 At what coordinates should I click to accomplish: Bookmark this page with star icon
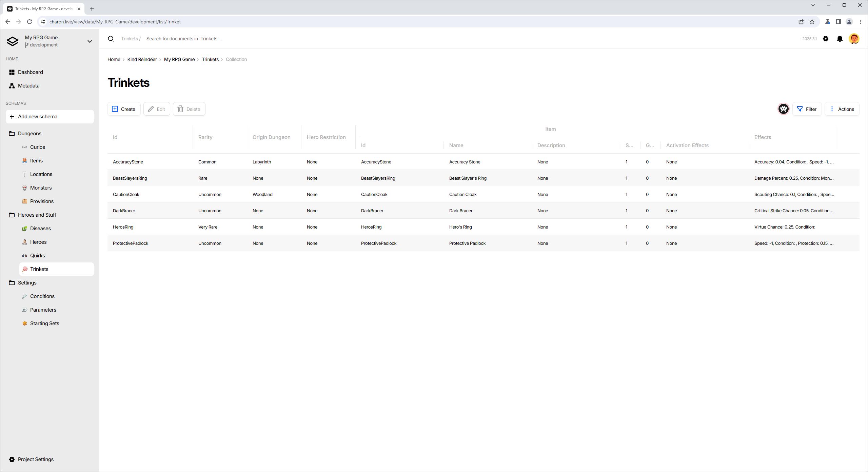coord(812,22)
